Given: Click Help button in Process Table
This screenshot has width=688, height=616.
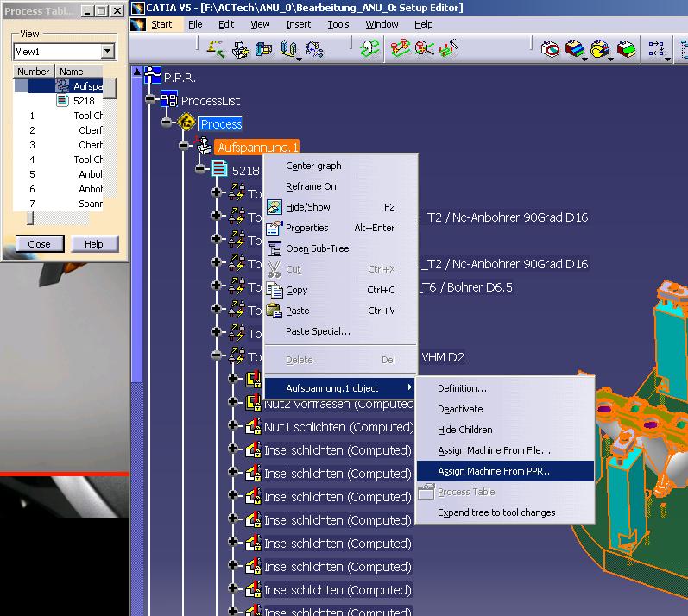Looking at the screenshot, I should click(x=94, y=244).
